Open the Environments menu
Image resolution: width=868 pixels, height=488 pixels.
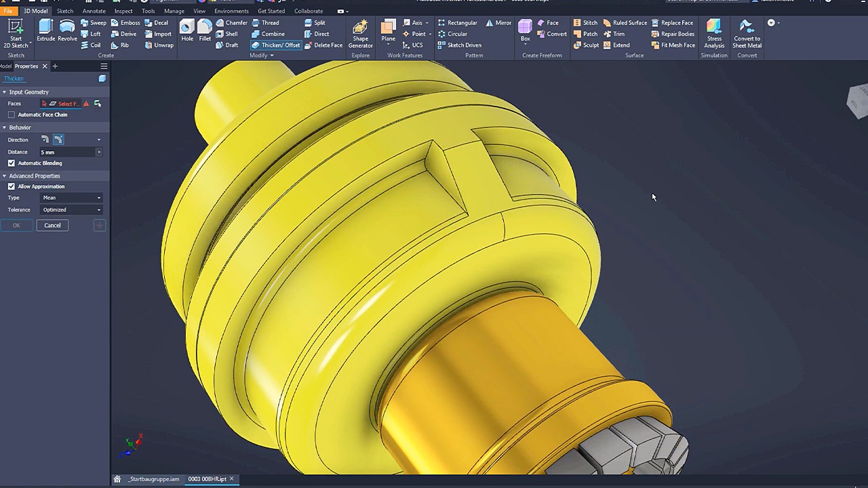pyautogui.click(x=231, y=11)
